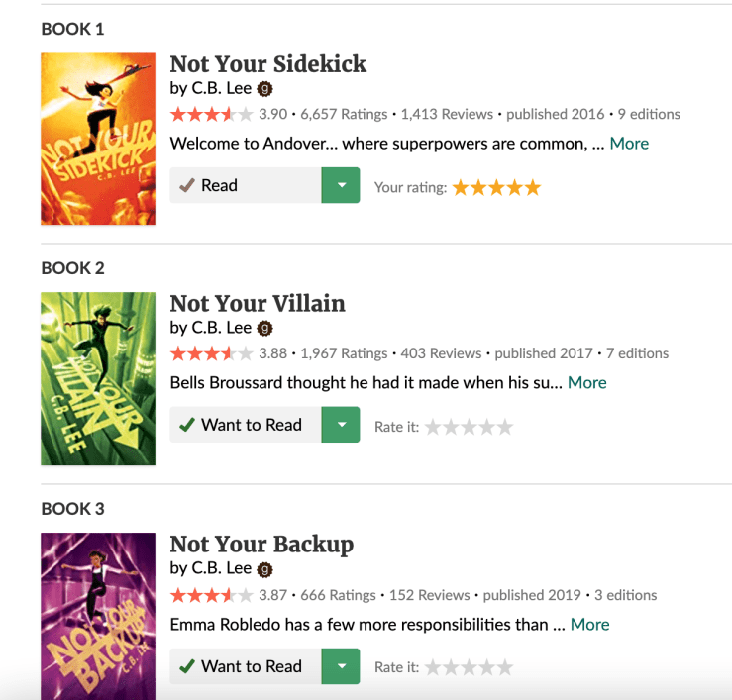732x700 pixels.
Task: Rate Not Your Backup four stars
Action: (487, 667)
